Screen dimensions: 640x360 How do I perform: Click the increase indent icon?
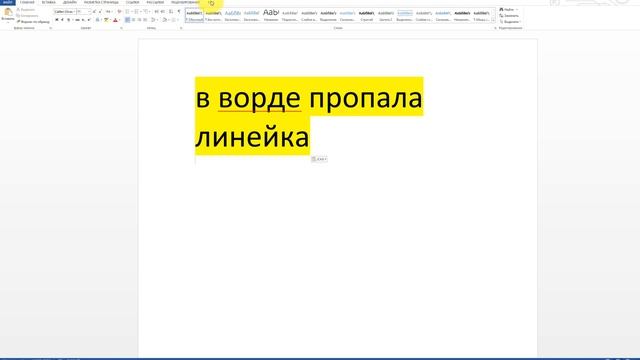(163, 11)
